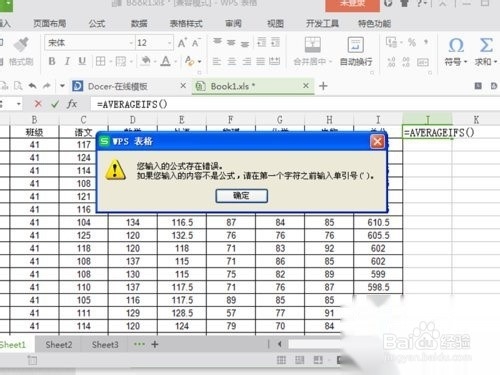
Task: Apply percent style format
Action: point(412,42)
